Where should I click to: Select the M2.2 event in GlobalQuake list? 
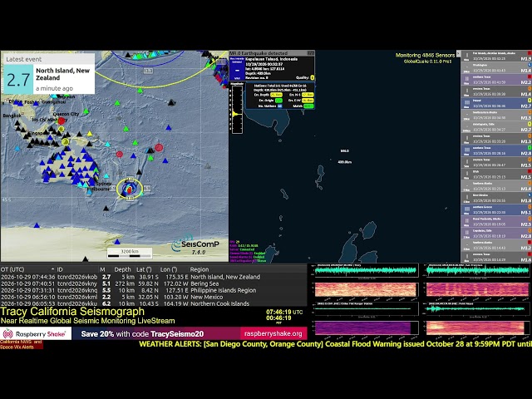point(496,80)
